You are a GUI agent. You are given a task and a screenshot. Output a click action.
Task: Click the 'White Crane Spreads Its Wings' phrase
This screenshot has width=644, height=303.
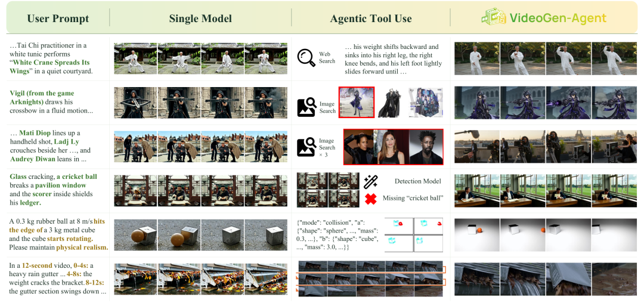49,67
